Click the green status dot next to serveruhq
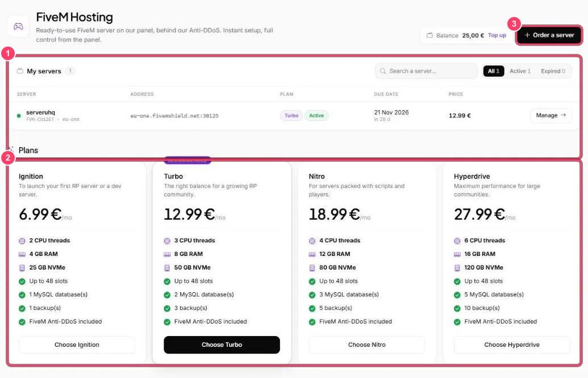588x378 pixels. [19, 116]
